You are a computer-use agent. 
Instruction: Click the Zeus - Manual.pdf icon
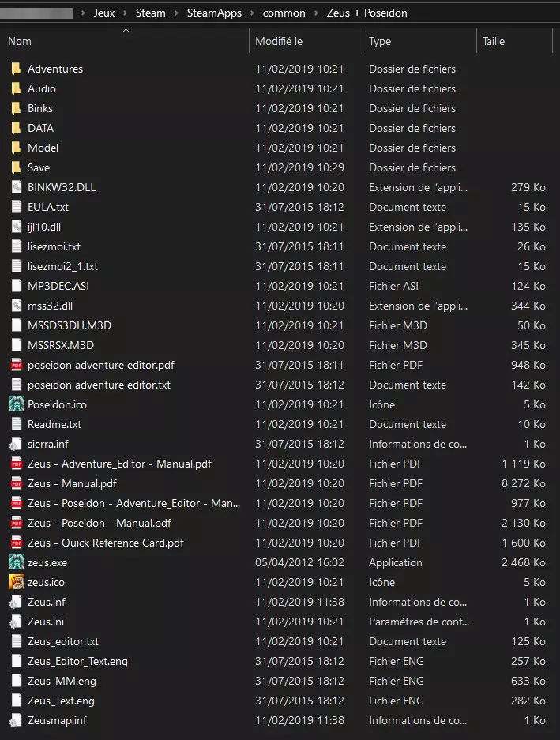(17, 484)
